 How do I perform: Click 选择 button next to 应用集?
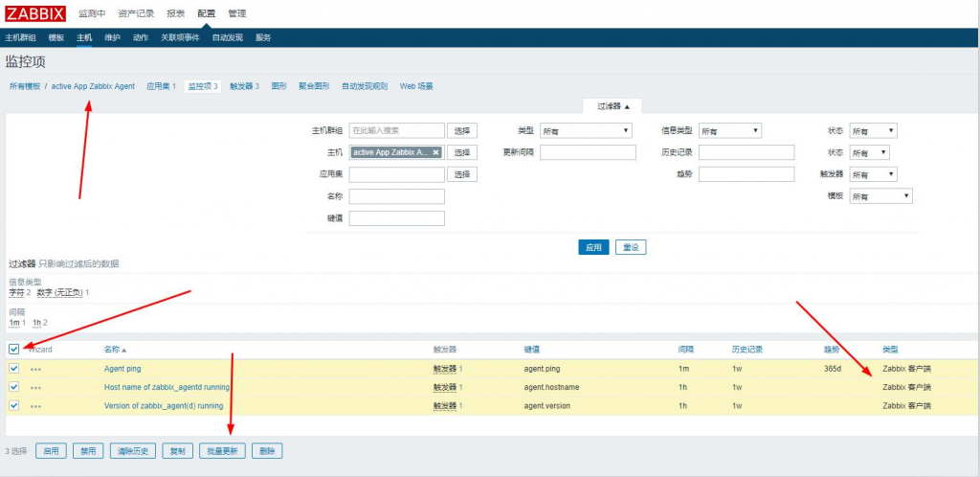(x=462, y=174)
